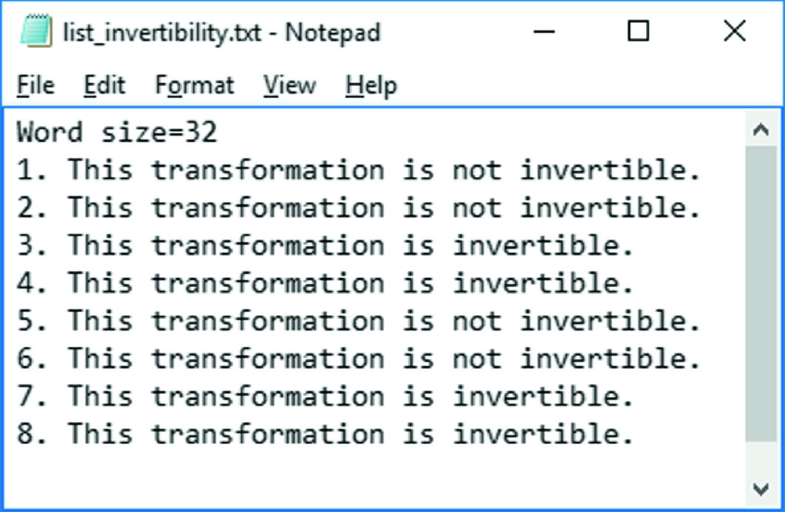
Task: Click the title text 'list_invertibility.txt - Notepad'
Action: tap(222, 33)
